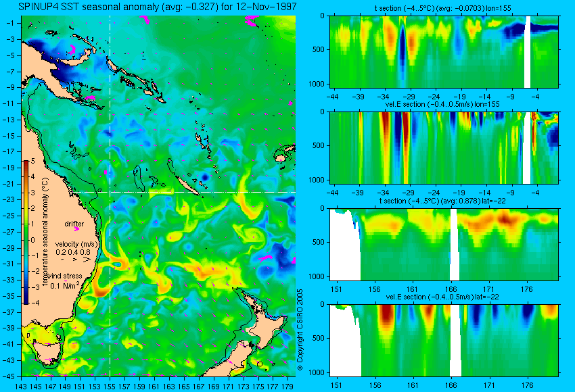The image size is (575, 392).
Task: Click the 't section' lat=-22 title
Action: pyautogui.click(x=442, y=201)
